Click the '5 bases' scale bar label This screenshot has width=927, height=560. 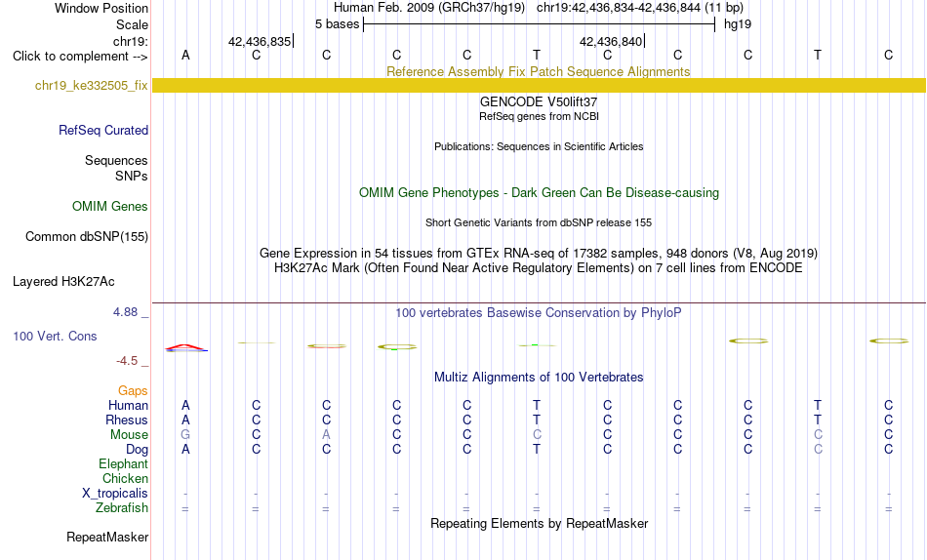tap(337, 24)
